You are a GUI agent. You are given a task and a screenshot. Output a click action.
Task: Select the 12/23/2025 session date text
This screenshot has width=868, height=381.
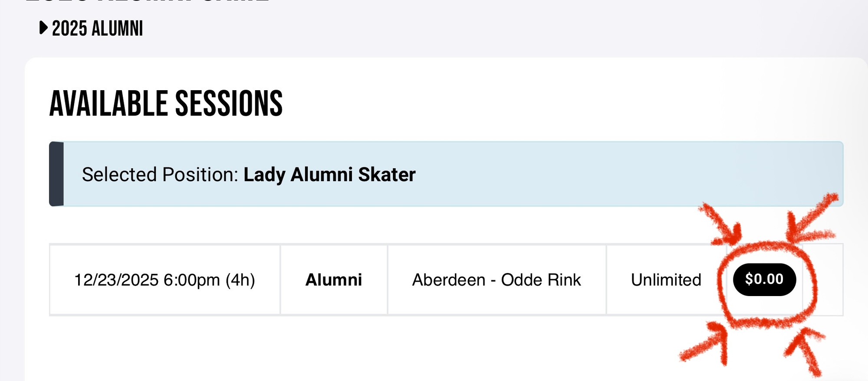[x=116, y=280]
